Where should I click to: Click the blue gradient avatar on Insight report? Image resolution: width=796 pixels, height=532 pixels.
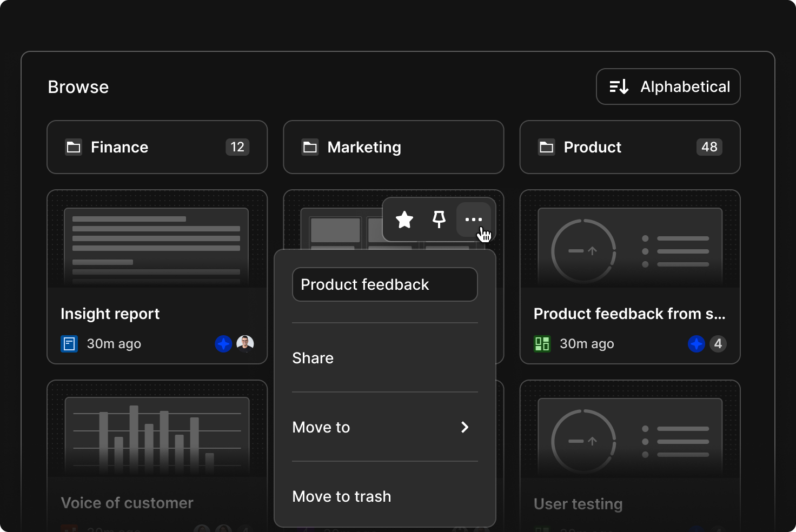[223, 343]
